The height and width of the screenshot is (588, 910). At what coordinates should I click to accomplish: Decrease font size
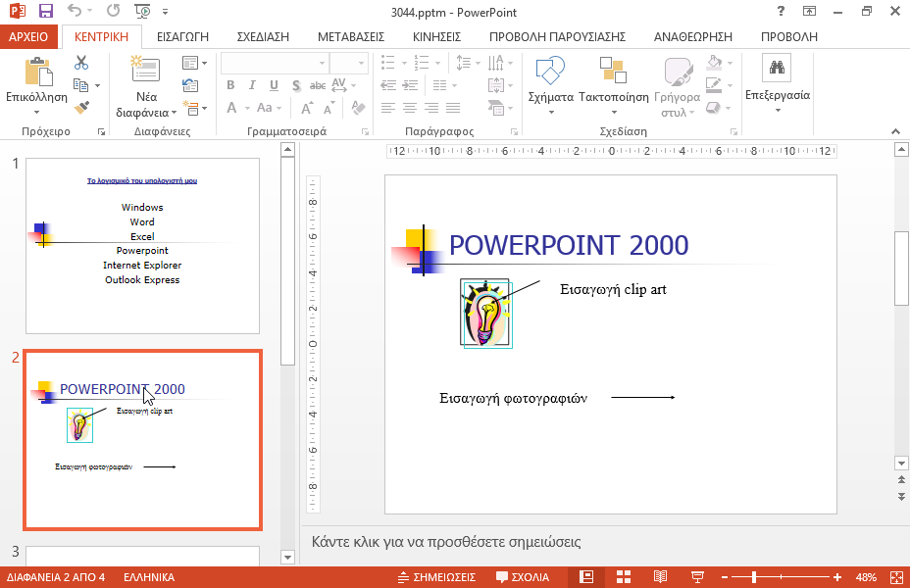click(329, 108)
